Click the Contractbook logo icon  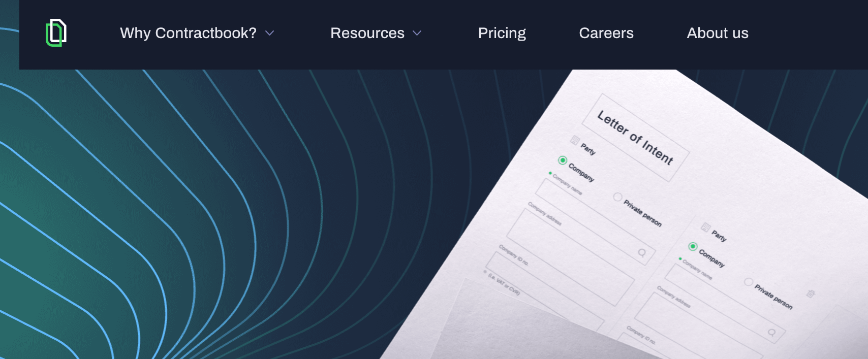click(56, 32)
